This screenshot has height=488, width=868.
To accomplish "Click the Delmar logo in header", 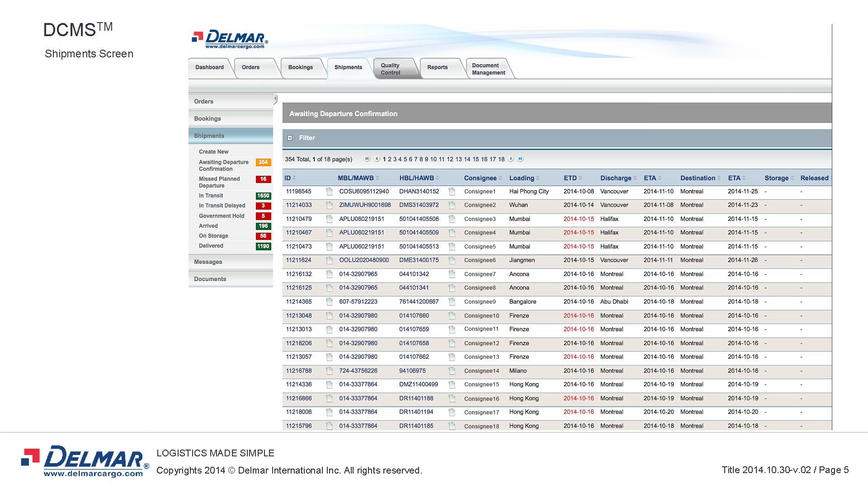I will tap(230, 39).
